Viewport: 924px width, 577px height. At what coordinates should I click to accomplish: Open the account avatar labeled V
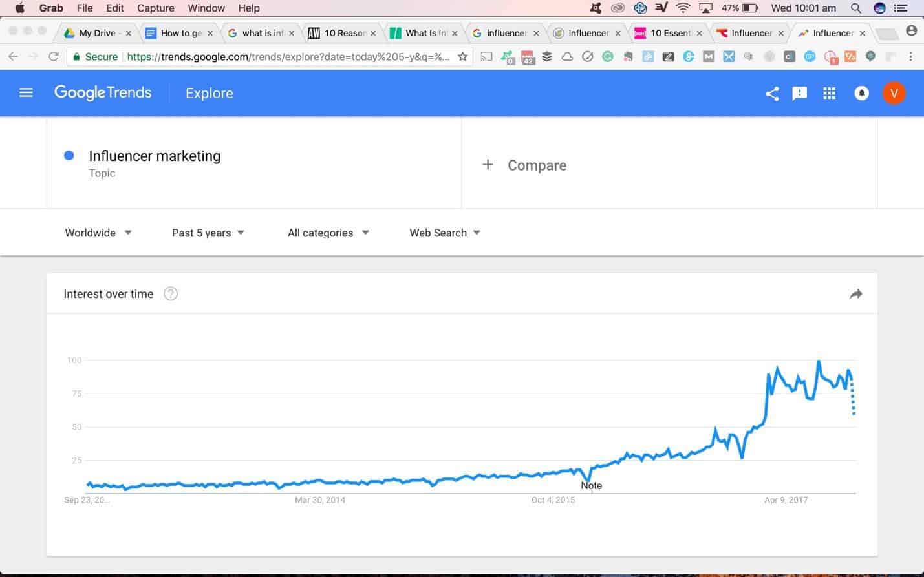point(894,94)
